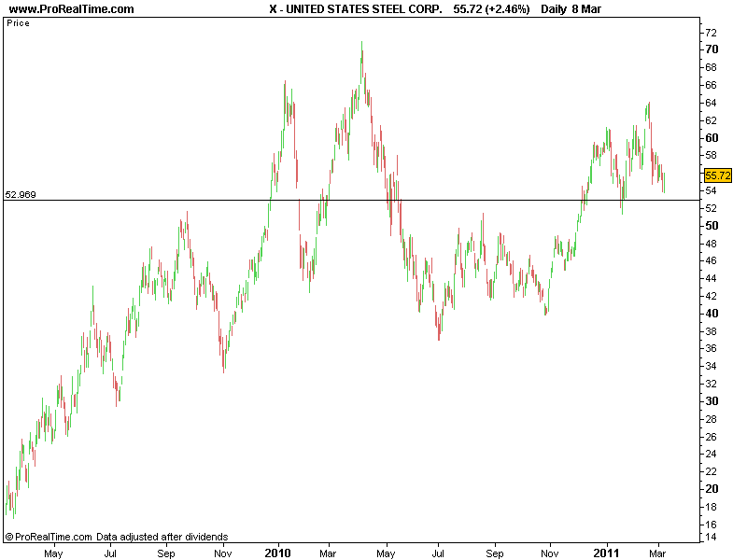
Task: Click the 30 price axis label
Action: tap(712, 401)
